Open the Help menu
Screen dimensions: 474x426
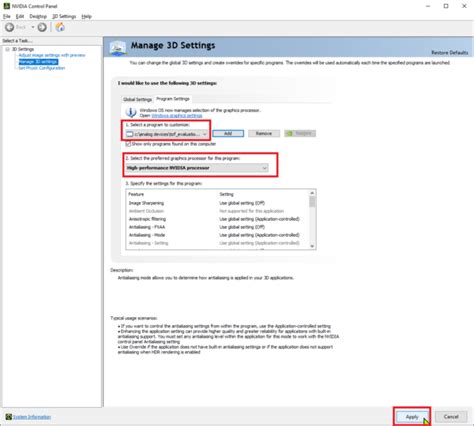pos(86,16)
